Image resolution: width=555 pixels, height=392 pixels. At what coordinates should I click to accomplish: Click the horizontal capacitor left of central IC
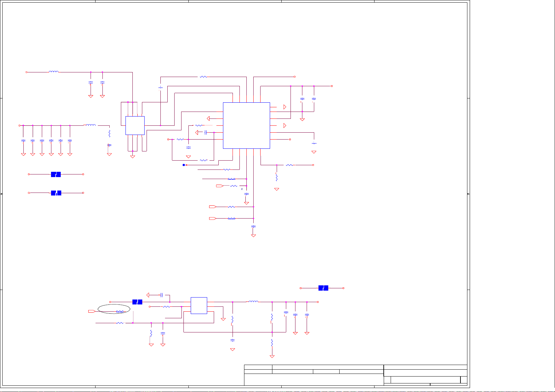[x=206, y=132]
